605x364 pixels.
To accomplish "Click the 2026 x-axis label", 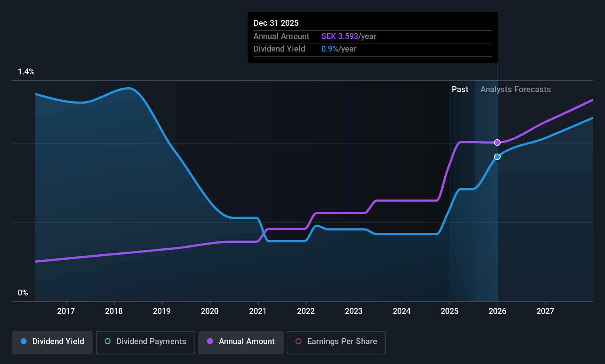I will 497,311.
